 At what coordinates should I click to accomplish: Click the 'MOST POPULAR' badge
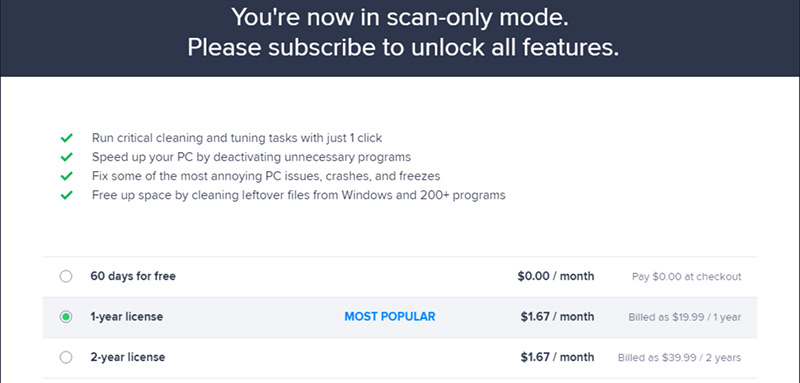(390, 317)
